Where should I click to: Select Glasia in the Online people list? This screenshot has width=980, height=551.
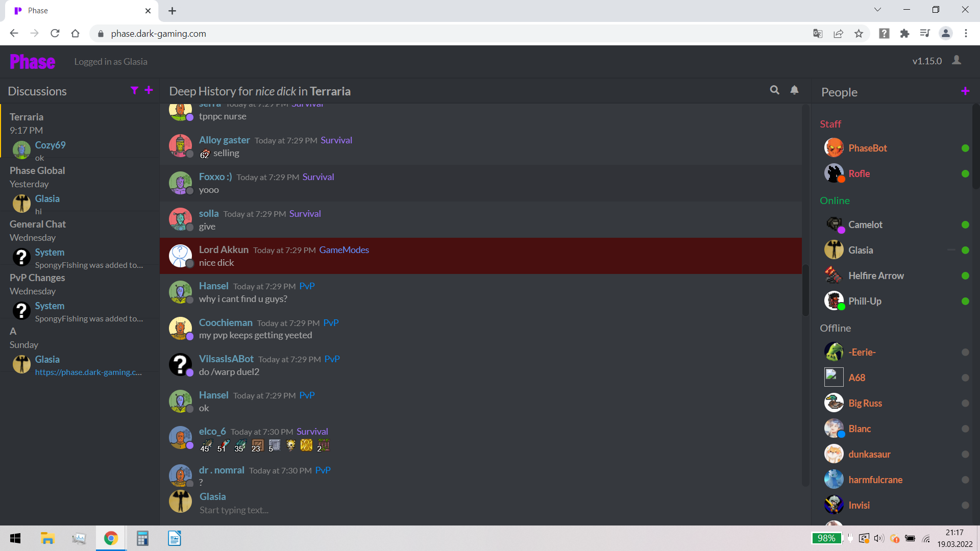click(x=861, y=250)
